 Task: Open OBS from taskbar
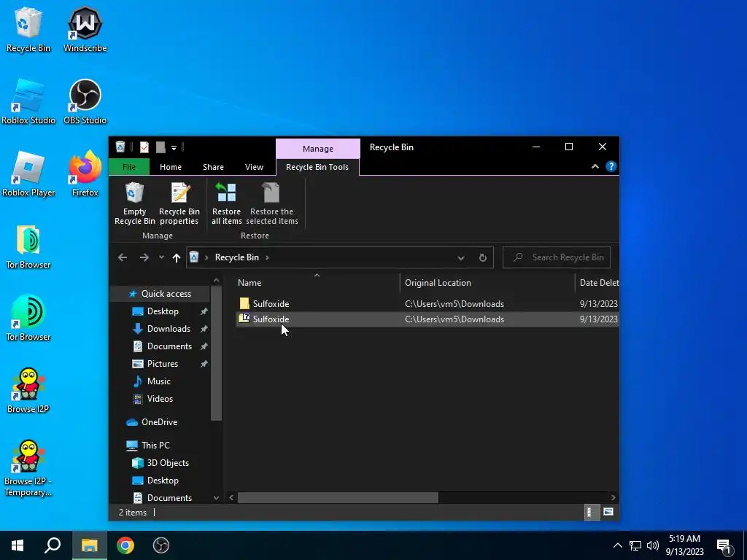click(x=161, y=545)
